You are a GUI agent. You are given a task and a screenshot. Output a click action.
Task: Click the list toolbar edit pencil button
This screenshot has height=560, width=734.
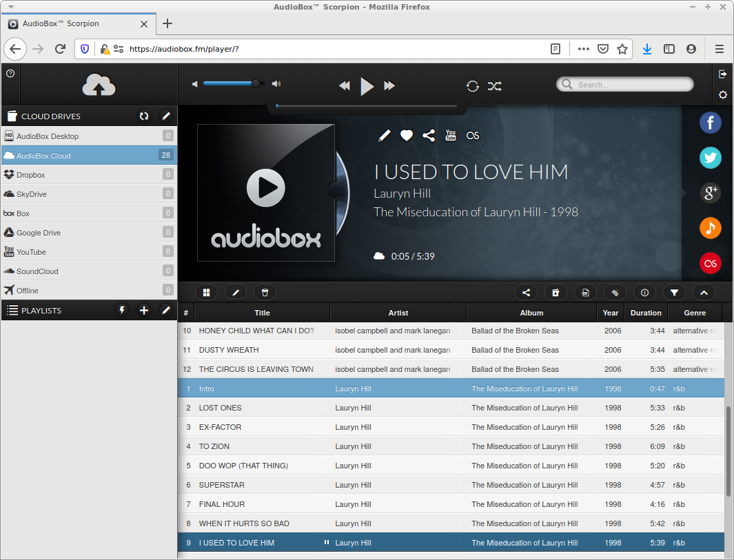[236, 292]
